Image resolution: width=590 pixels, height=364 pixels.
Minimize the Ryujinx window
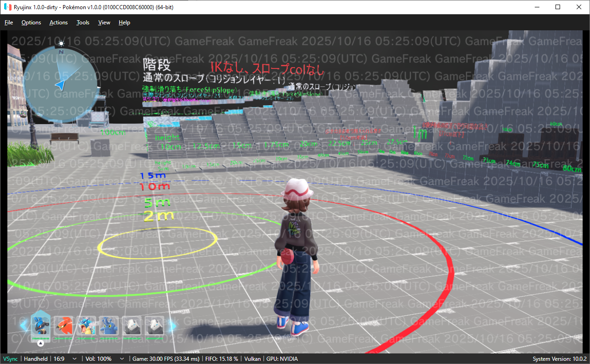coord(537,7)
